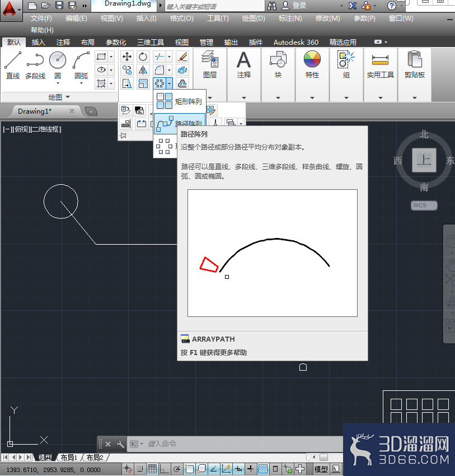The image size is (455, 476).
Task: Select the Polyline (多段线) tool
Action: (x=35, y=66)
